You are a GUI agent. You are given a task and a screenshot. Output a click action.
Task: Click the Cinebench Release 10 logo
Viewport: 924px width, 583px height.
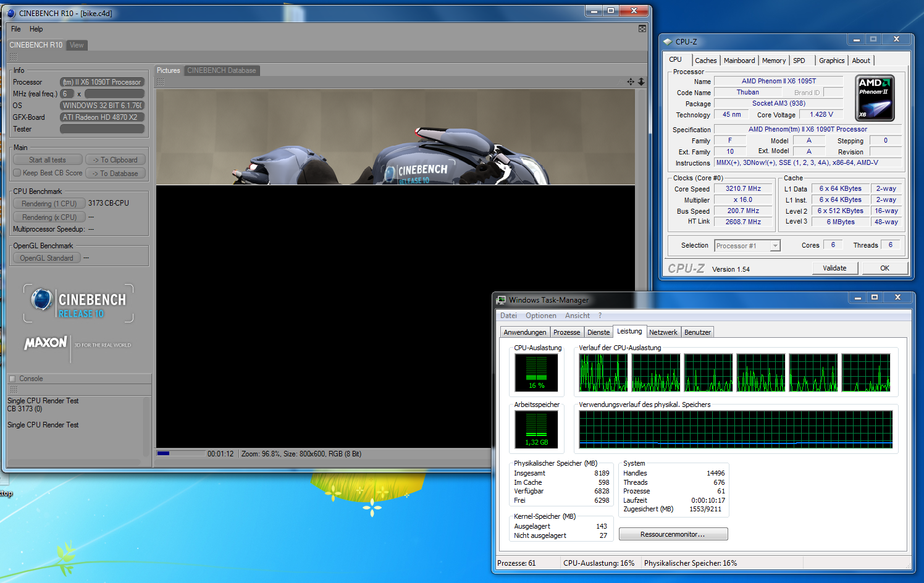click(x=78, y=303)
